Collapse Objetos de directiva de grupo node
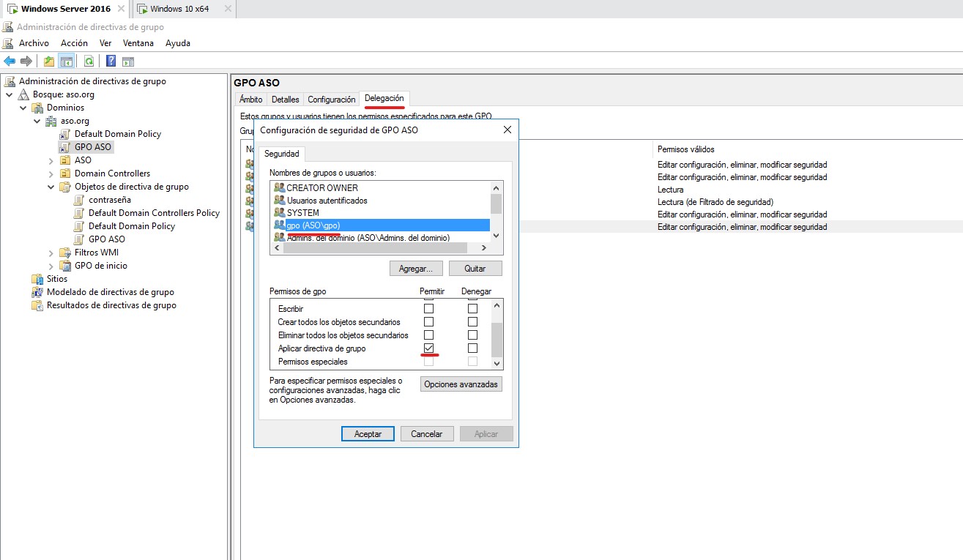The height and width of the screenshot is (560, 963). tap(51, 187)
